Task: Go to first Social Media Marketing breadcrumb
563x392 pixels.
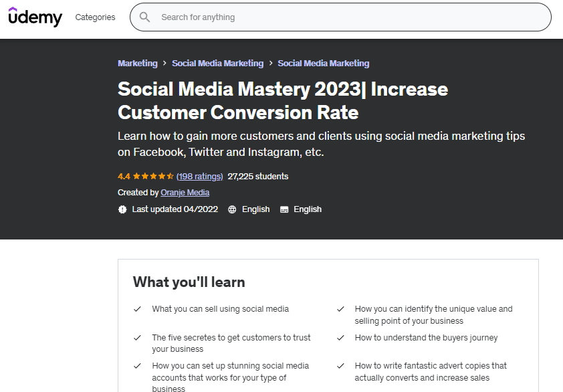Action: (x=217, y=64)
